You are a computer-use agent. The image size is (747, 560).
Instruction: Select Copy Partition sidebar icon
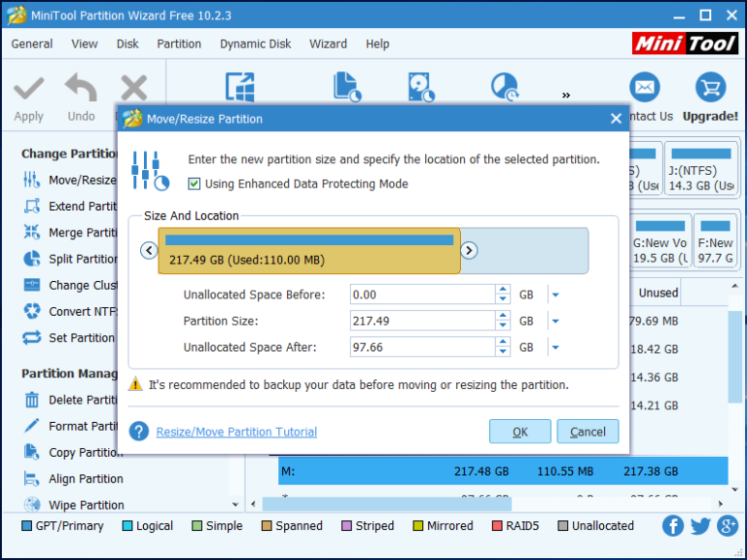pos(32,452)
